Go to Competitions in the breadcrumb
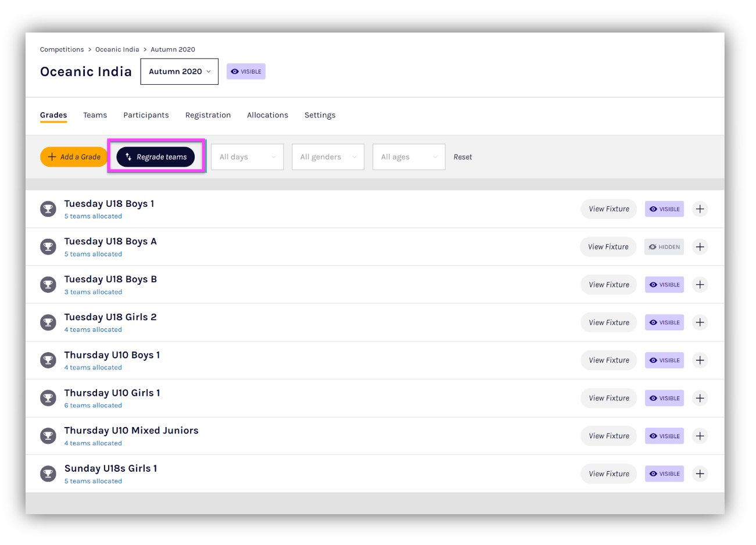 tap(62, 49)
